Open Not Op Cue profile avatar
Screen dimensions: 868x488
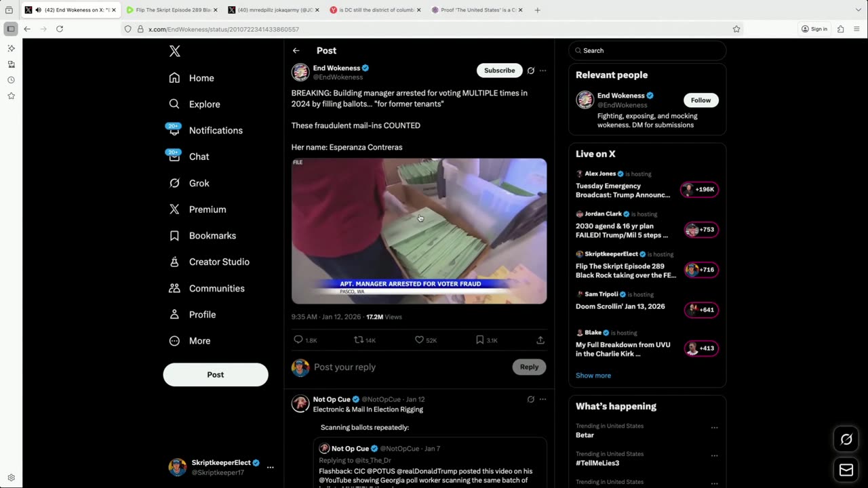click(300, 404)
